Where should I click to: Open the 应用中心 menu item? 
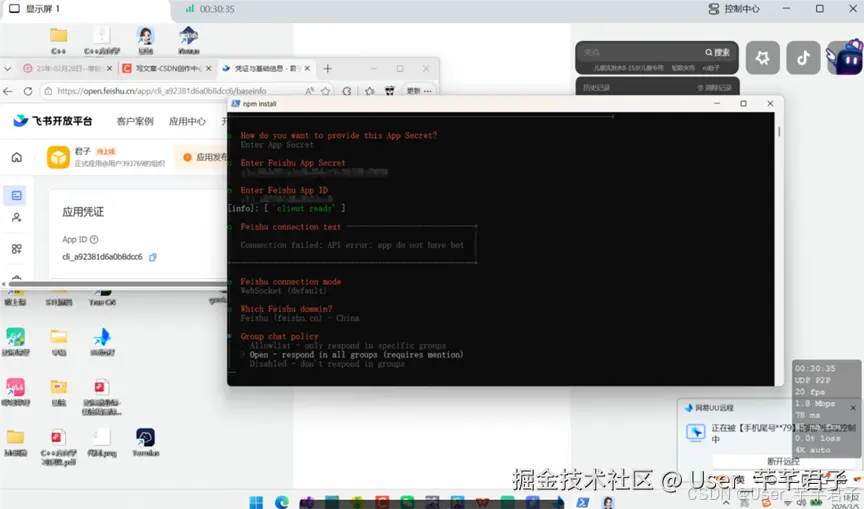tap(187, 121)
